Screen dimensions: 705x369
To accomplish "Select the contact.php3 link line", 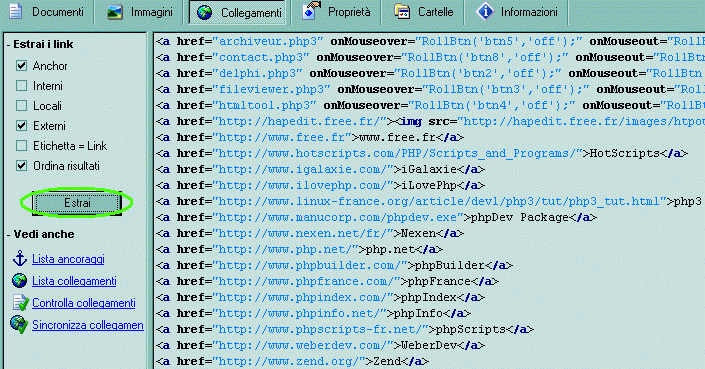I will (430, 58).
